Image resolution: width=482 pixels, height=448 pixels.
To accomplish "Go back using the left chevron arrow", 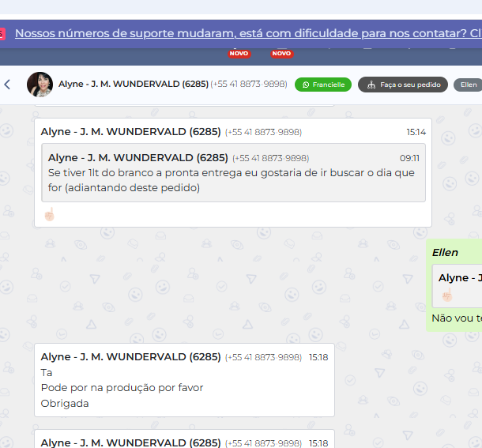I will [8, 85].
